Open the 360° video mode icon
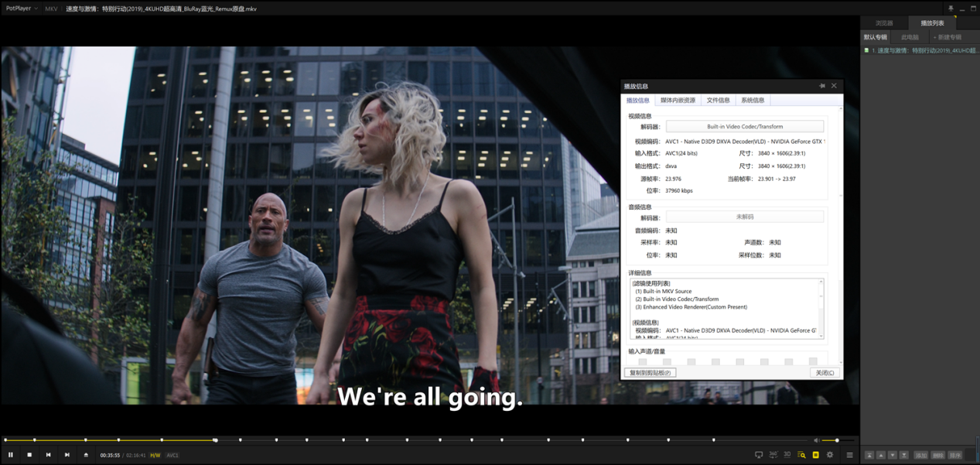The height and width of the screenshot is (465, 980). click(773, 455)
